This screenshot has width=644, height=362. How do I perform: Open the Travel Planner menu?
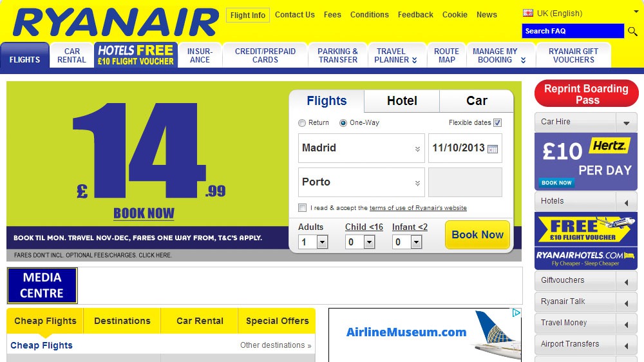point(396,55)
